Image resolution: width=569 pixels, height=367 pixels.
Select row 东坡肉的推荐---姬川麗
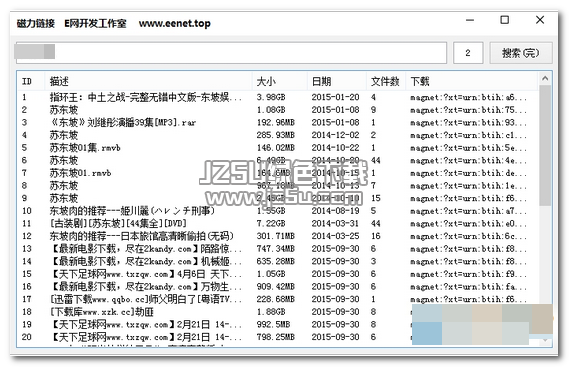(278, 211)
